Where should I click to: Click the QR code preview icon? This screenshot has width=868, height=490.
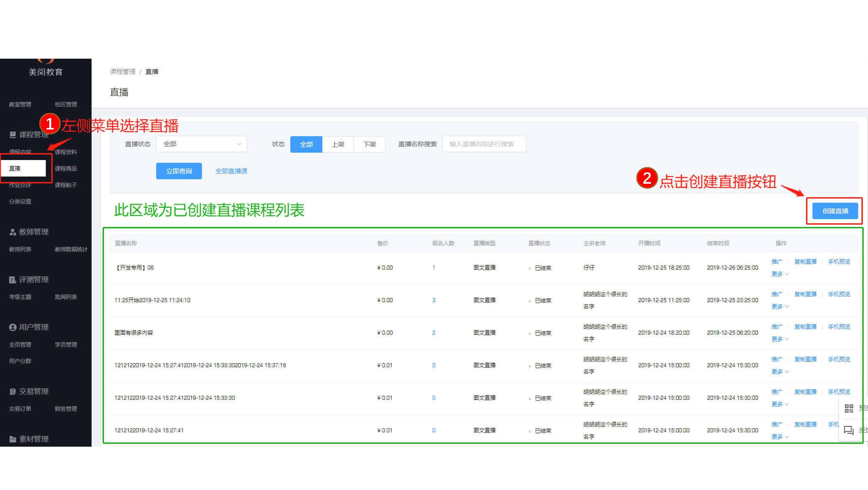[x=849, y=408]
